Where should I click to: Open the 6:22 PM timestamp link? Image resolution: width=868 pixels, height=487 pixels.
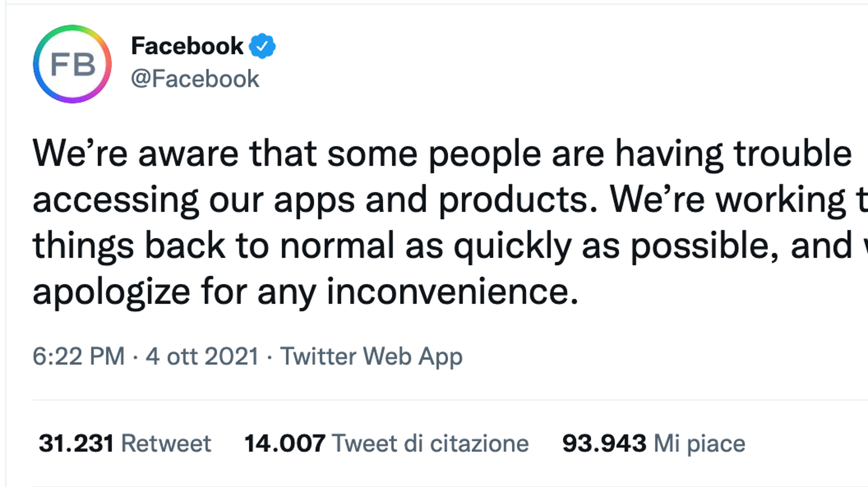click(x=79, y=356)
